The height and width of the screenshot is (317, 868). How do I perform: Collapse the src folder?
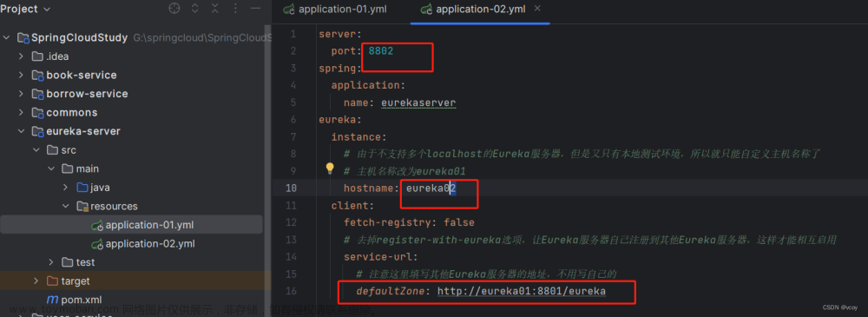36,150
